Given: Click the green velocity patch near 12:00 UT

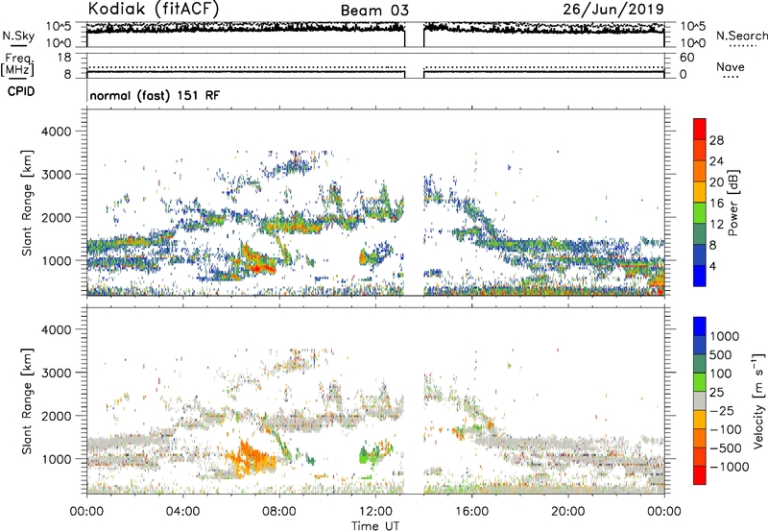Looking at the screenshot, I should [369, 455].
